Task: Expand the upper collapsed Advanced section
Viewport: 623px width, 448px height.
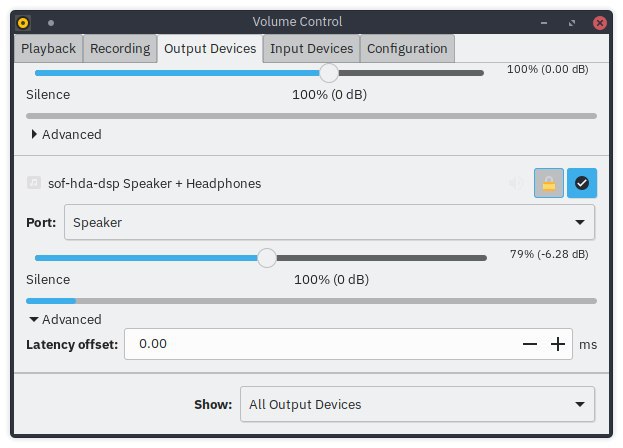Action: coord(66,134)
